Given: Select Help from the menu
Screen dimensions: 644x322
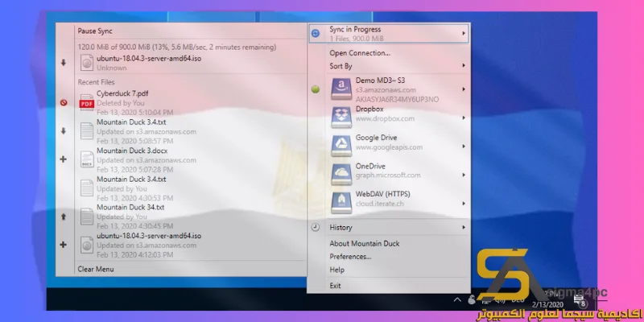Looking at the screenshot, I should (336, 270).
